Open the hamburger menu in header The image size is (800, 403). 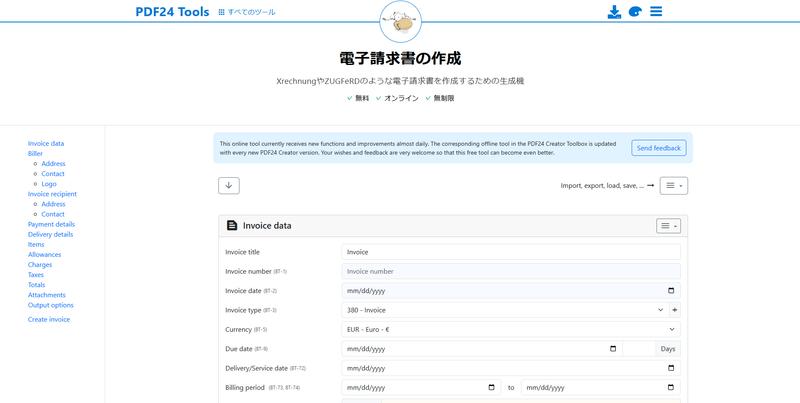(656, 11)
